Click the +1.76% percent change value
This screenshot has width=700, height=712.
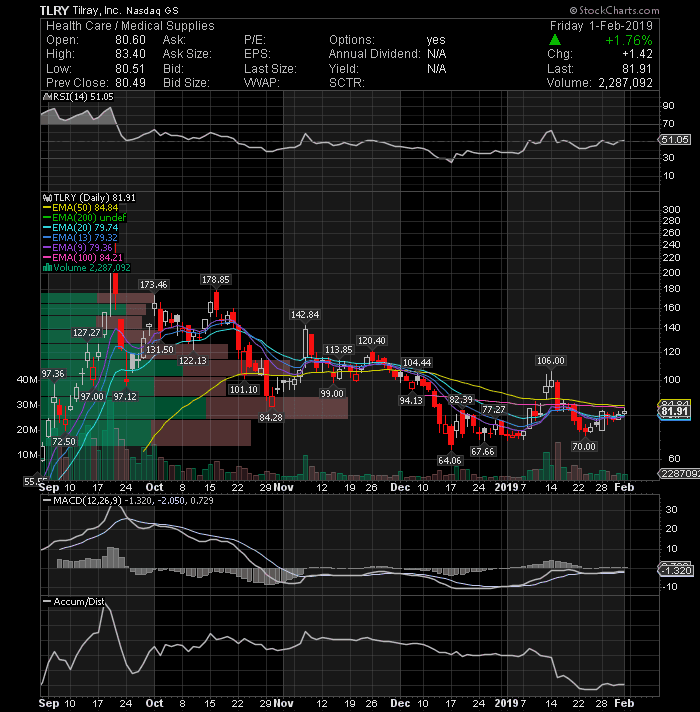[x=629, y=40]
